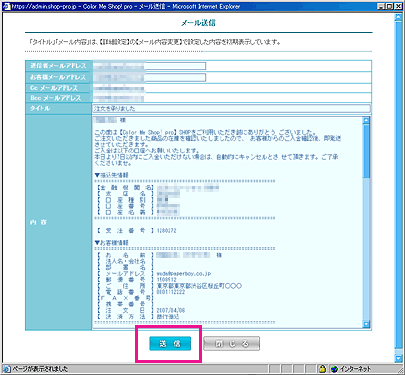Click the ▼振込先情報 heading in mail body
This screenshot has width=405, height=375.
point(111,175)
